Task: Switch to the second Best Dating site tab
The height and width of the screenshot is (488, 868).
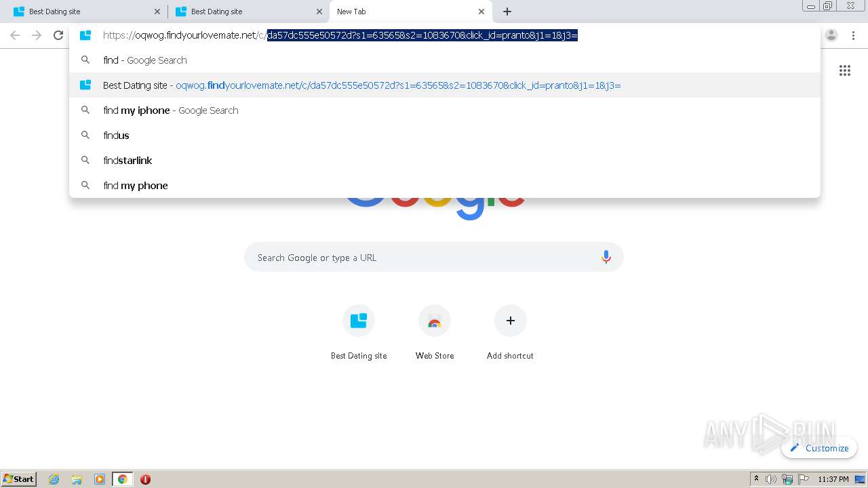Action: (x=248, y=12)
